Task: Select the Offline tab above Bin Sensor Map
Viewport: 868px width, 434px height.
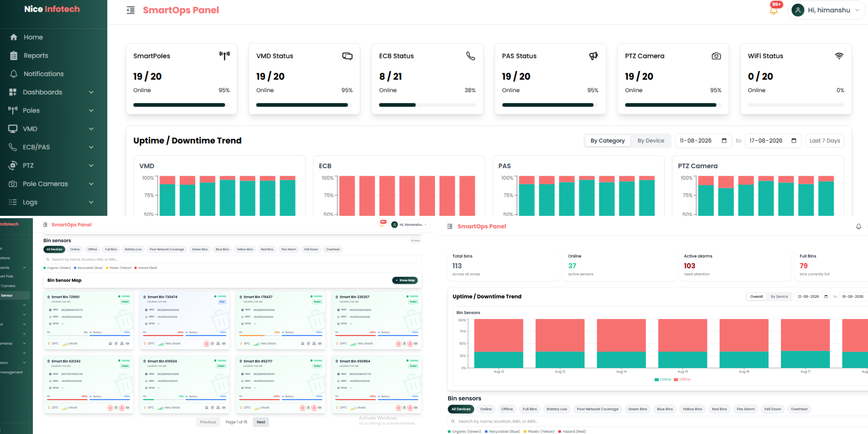Action: pos(92,249)
